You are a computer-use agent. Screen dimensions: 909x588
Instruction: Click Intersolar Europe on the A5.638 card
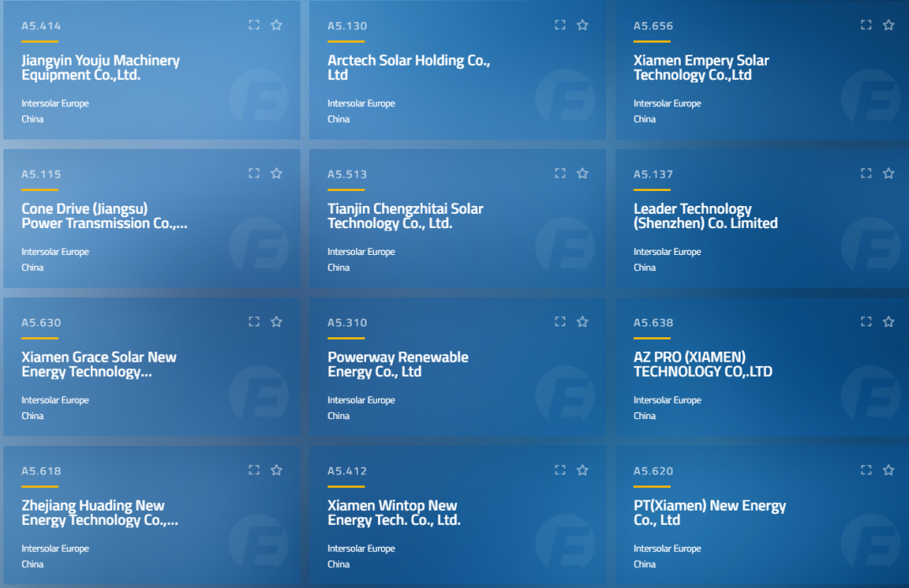tap(667, 400)
